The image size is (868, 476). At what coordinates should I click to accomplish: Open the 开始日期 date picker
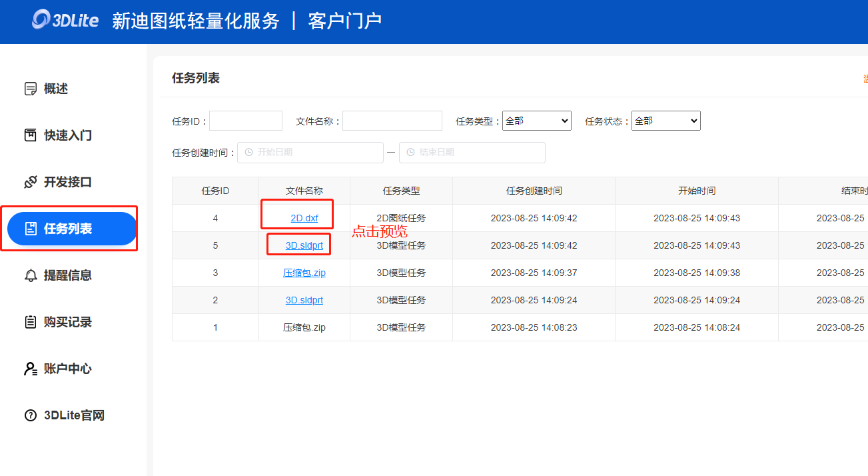click(x=310, y=152)
